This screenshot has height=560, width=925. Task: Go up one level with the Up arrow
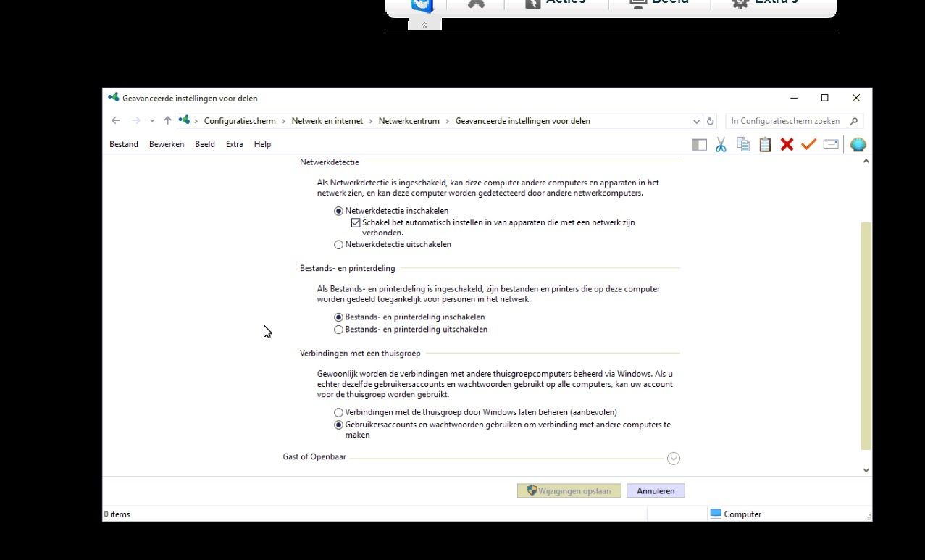click(x=167, y=121)
